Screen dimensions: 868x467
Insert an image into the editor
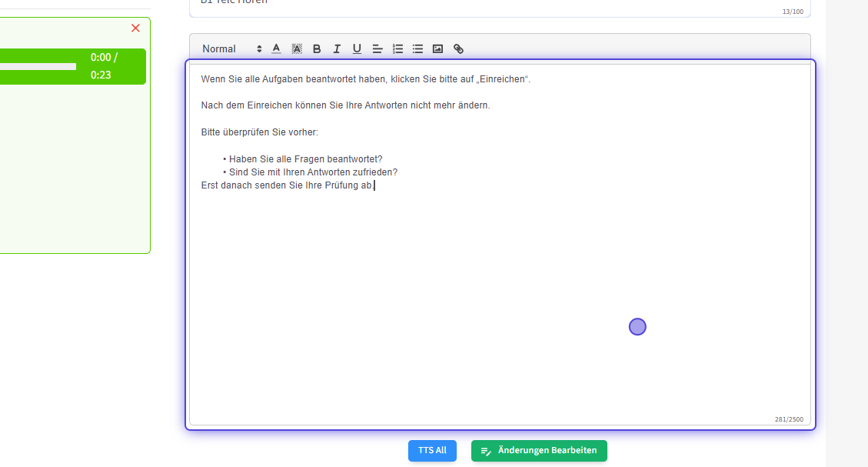pos(437,48)
